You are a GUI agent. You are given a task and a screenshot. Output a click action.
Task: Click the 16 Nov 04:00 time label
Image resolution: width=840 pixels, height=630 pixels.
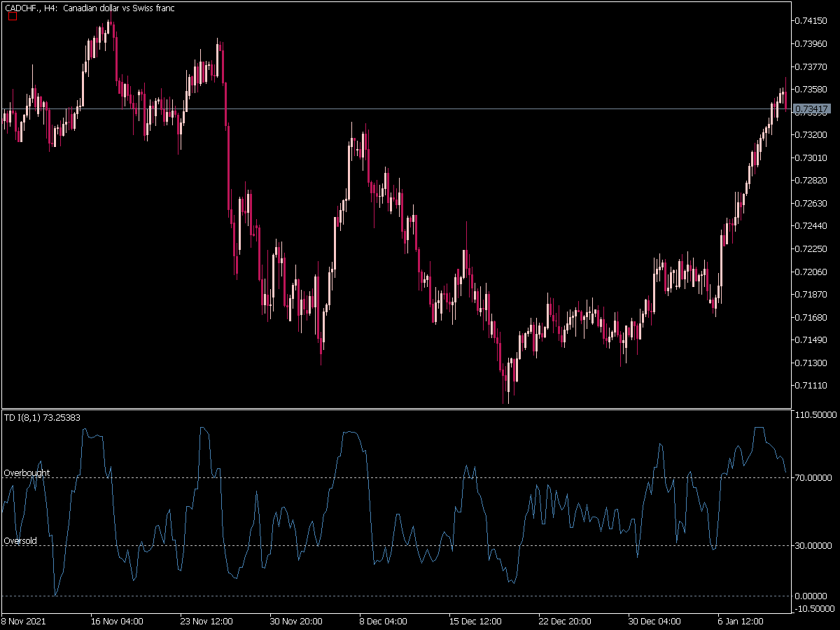tap(117, 621)
